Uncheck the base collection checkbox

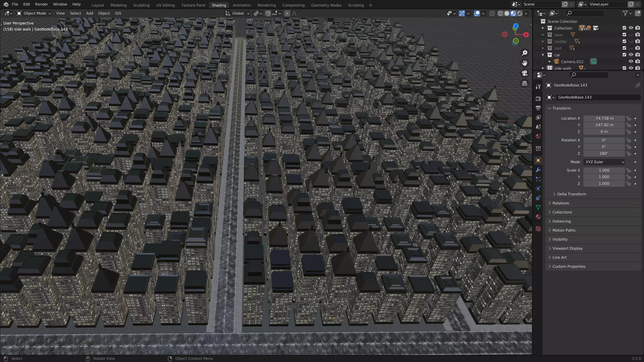[x=624, y=35]
